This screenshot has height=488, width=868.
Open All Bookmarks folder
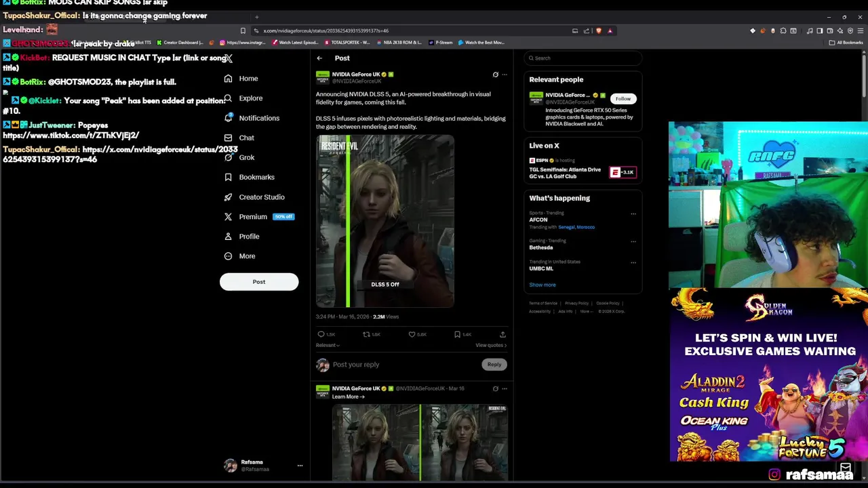point(846,43)
